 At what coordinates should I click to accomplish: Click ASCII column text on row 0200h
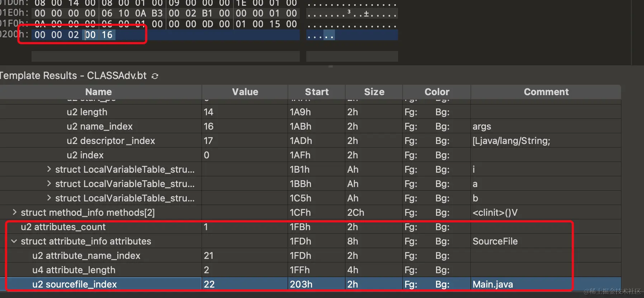coord(321,35)
